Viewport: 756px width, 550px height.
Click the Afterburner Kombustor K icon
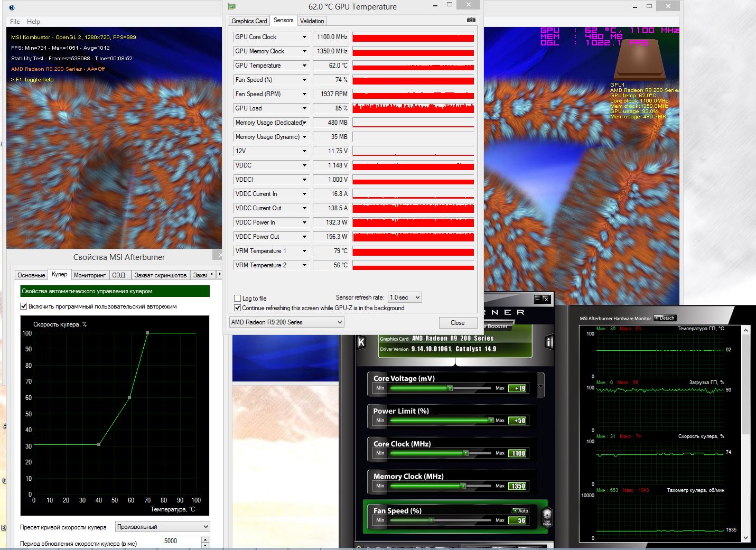point(362,342)
